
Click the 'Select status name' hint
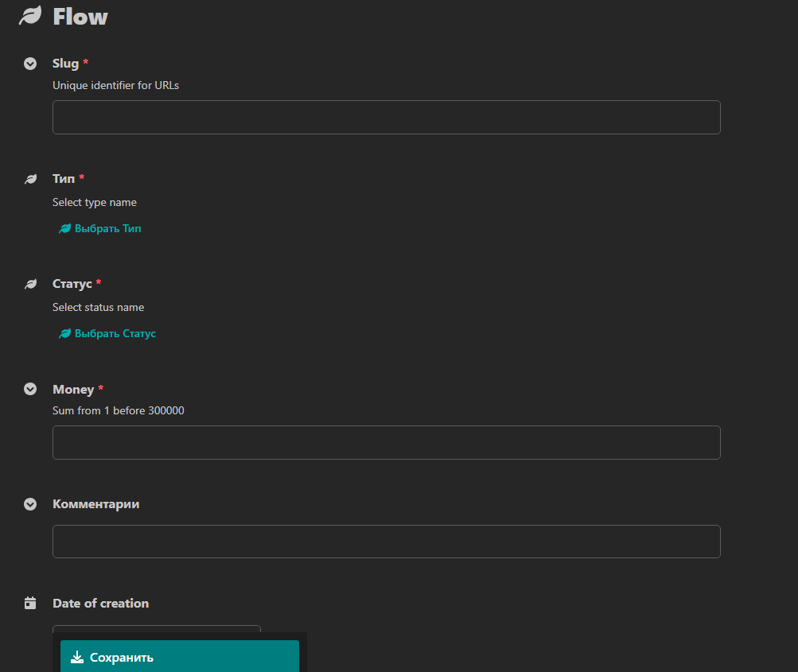(x=98, y=307)
